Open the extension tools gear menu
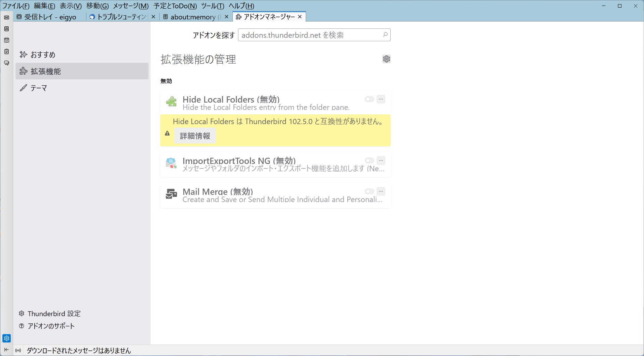 (x=386, y=59)
